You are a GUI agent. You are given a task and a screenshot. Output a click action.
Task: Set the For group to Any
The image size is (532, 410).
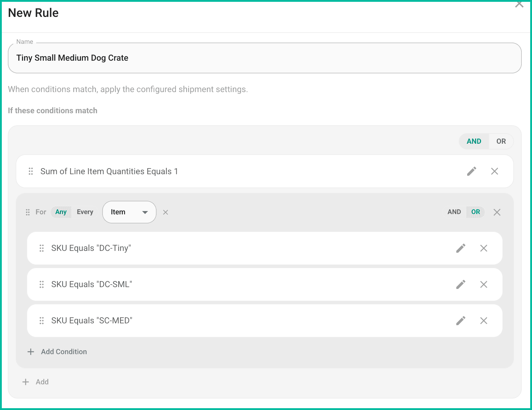pyautogui.click(x=61, y=212)
